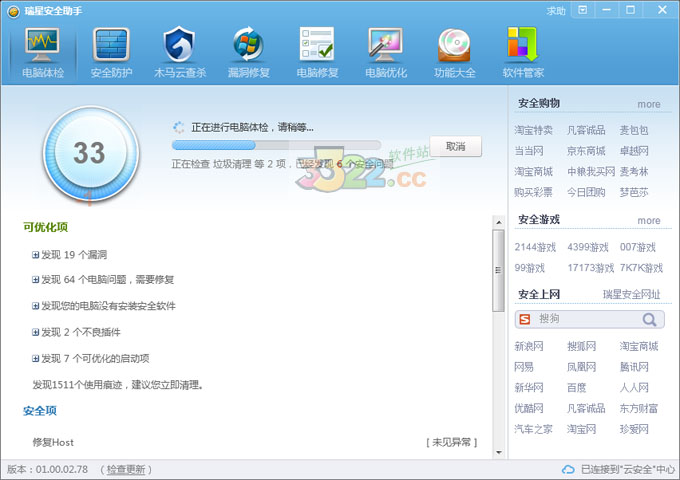Open 东方财富 link
The width and height of the screenshot is (680, 480).
[x=638, y=408]
